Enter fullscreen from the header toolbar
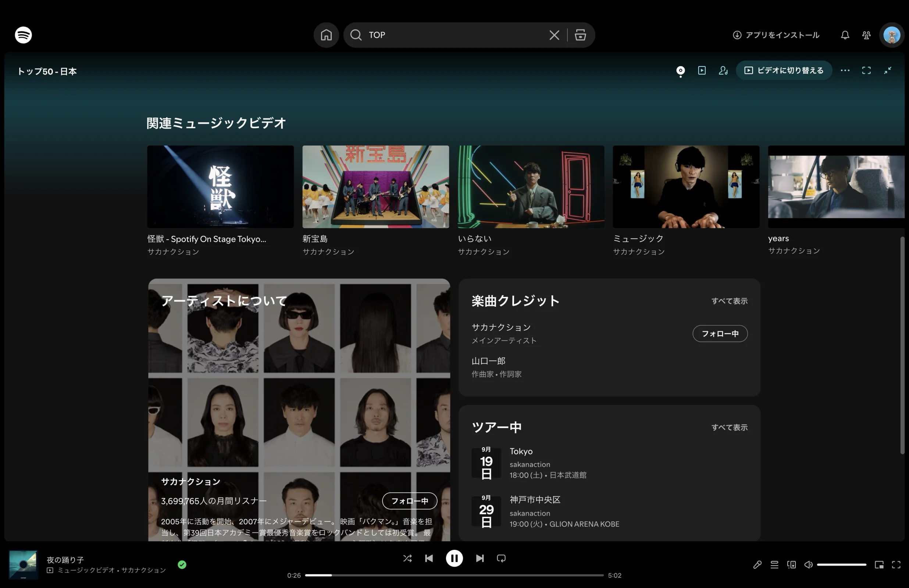Image resolution: width=909 pixels, height=588 pixels. (x=866, y=70)
